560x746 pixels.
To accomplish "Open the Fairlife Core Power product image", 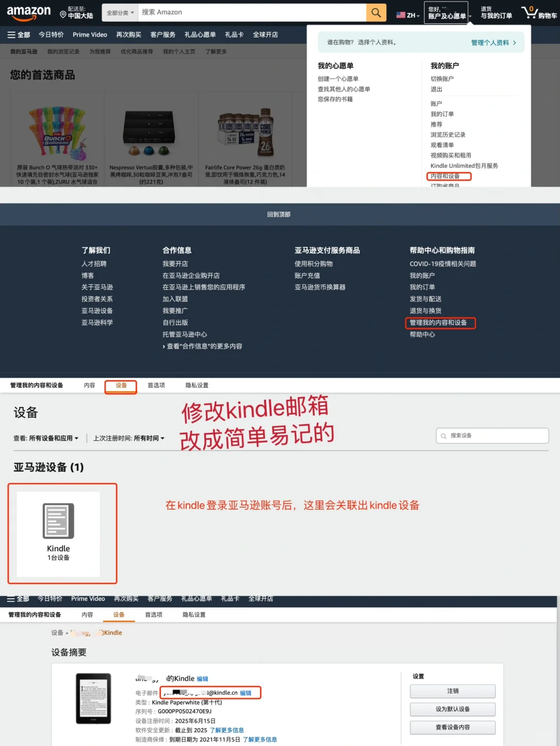I will [245, 133].
